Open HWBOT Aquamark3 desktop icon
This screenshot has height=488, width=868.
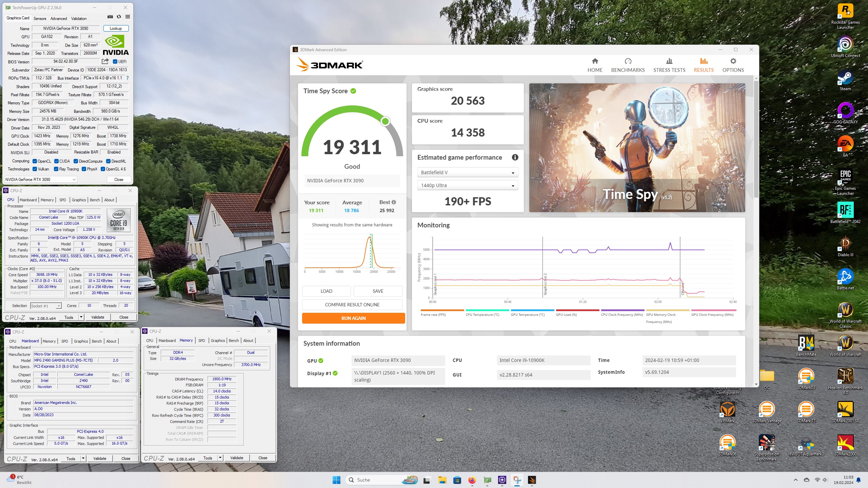click(x=806, y=446)
